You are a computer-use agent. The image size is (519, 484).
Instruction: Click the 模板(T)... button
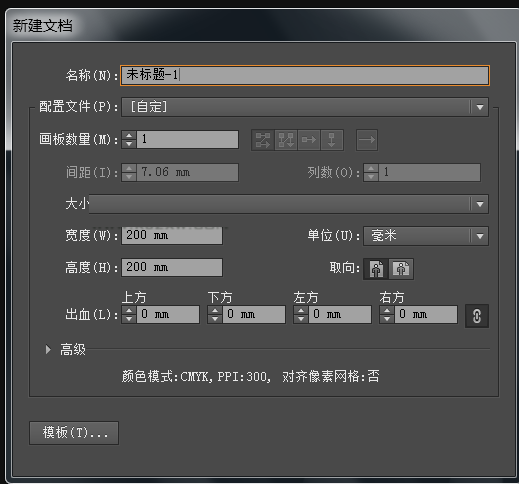click(74, 433)
